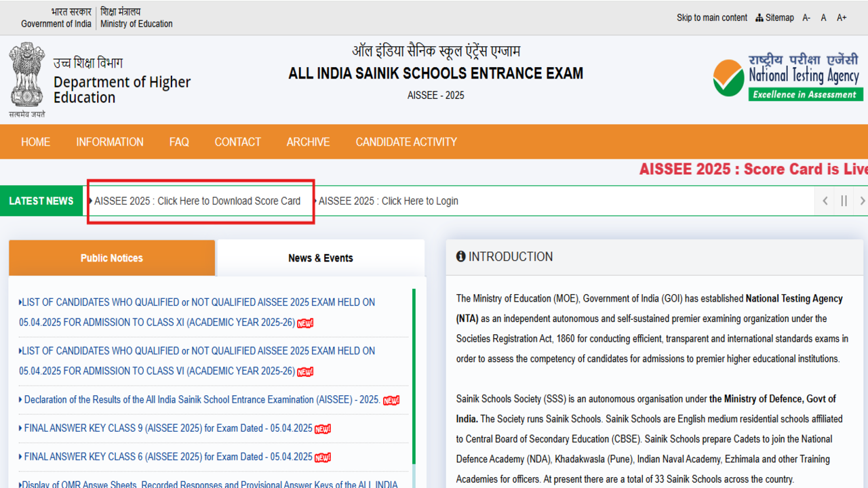Go to HOME menu item
Screen dimensions: 868x488
tap(35, 142)
